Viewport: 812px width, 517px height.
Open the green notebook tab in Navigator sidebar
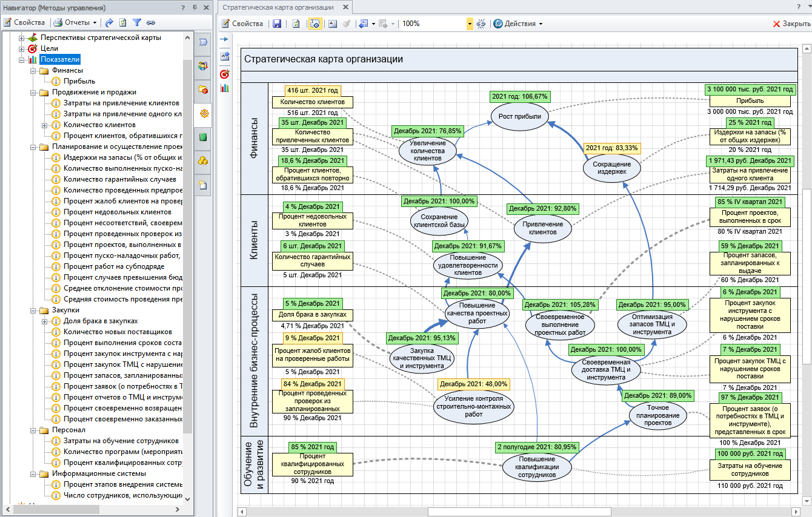204,137
